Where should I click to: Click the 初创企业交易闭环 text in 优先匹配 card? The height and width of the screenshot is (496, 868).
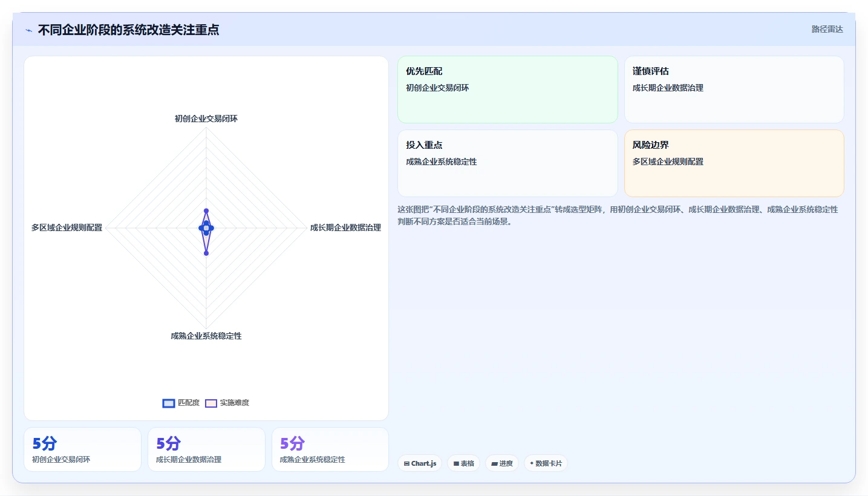(437, 88)
